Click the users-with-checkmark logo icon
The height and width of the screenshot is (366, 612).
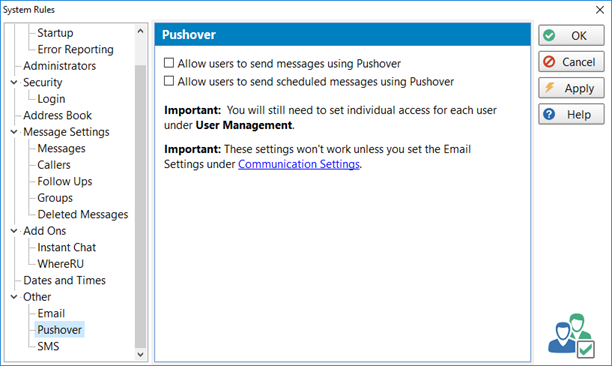coord(571,336)
